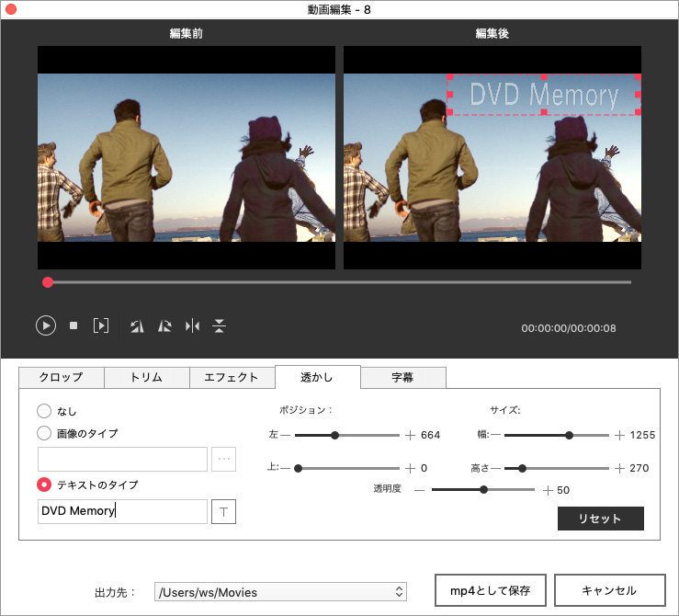Click the キャンセル button

(x=609, y=590)
